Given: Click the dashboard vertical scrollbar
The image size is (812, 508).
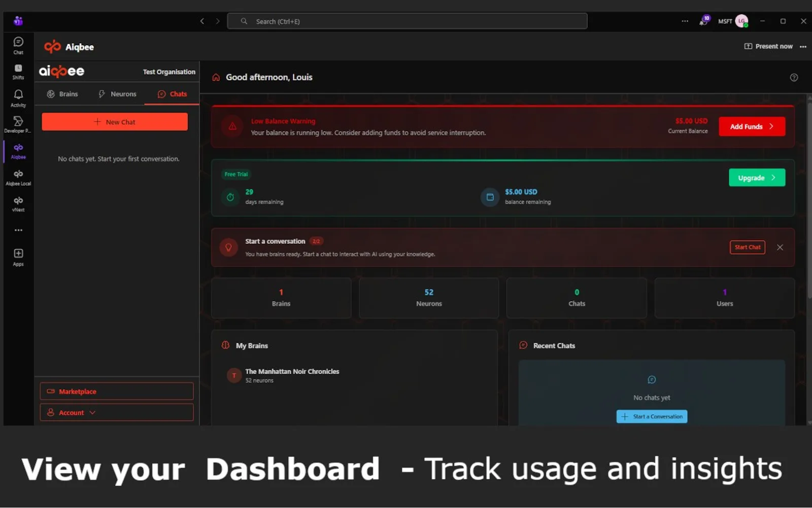Looking at the screenshot, I should [x=809, y=201].
